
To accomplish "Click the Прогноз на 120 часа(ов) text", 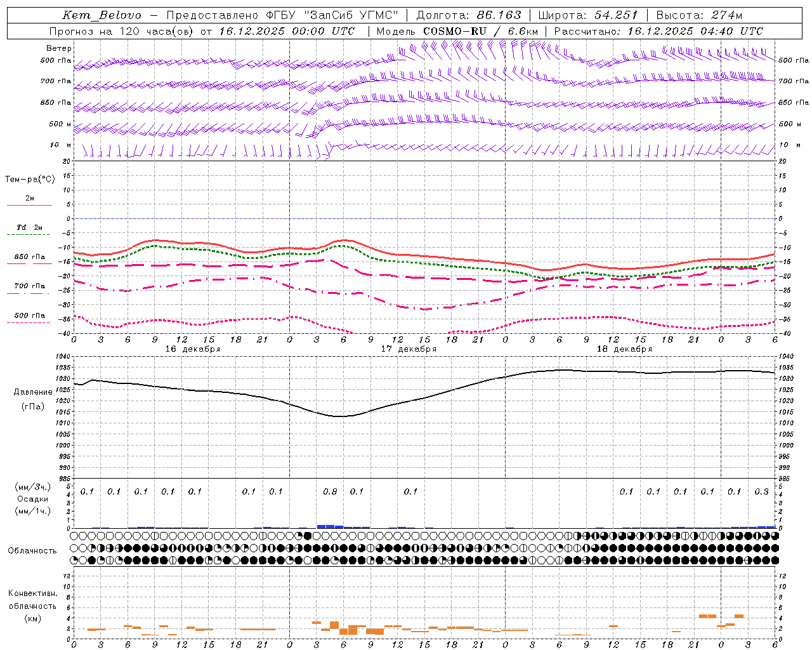I will point(121,31).
